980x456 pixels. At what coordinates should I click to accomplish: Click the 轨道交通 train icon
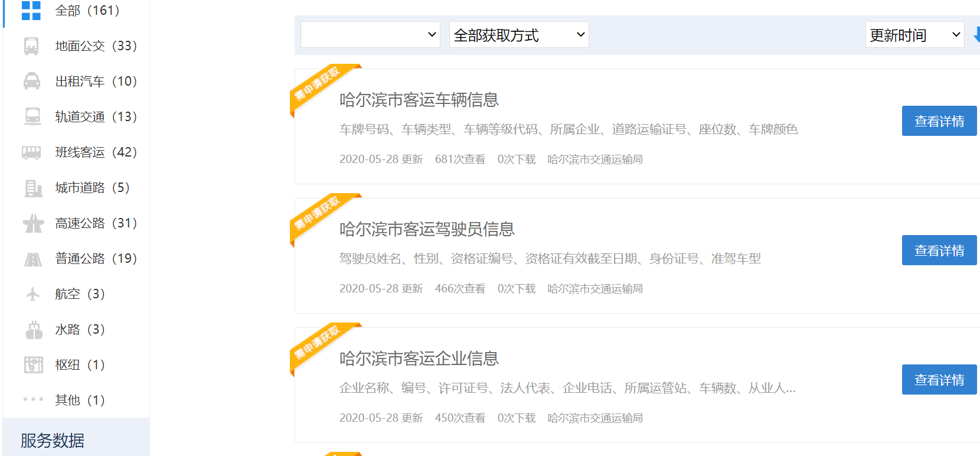click(32, 116)
